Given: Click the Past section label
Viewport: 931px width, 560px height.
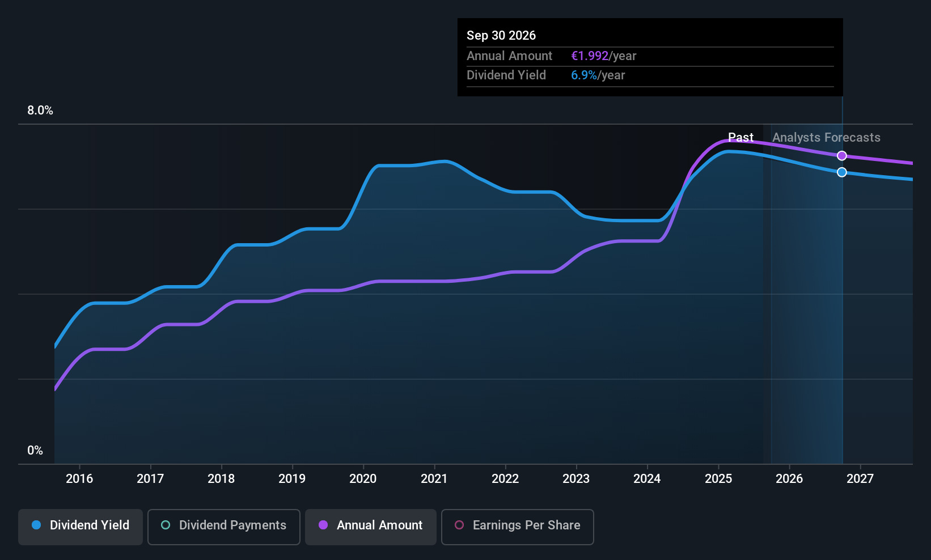Looking at the screenshot, I should coord(740,137).
